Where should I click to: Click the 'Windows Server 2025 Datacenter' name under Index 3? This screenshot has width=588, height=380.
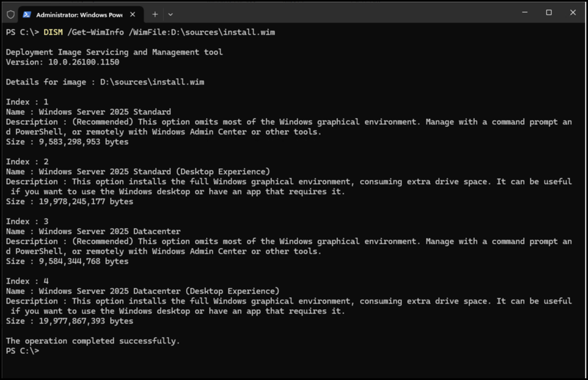pos(110,232)
